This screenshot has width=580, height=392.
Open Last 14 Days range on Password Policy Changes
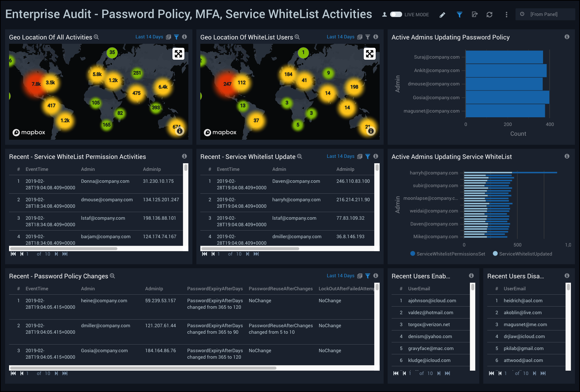[340, 276]
